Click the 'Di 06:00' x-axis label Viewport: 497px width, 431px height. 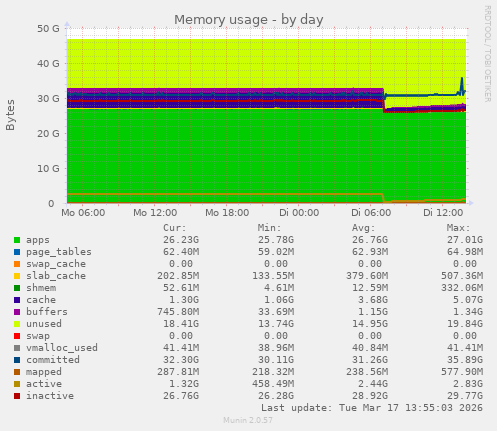[371, 213]
